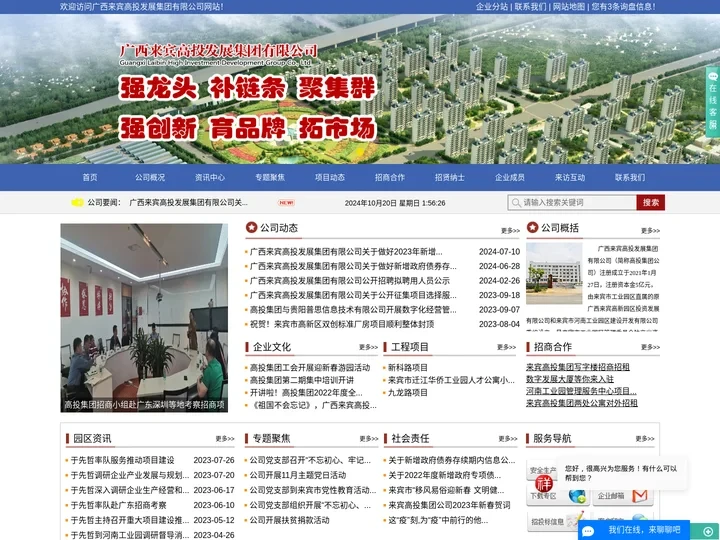Open the meeting room slideshow image
The height and width of the screenshot is (540, 720).
[144, 318]
